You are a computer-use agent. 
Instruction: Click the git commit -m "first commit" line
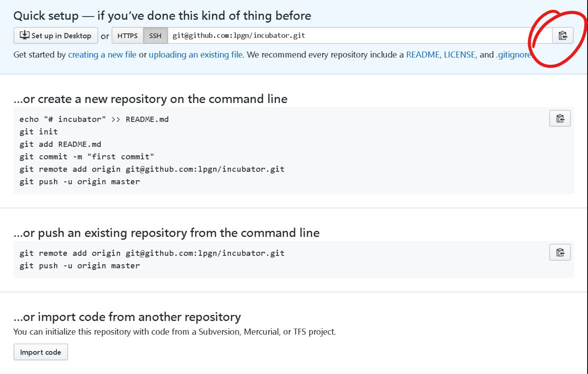pyautogui.click(x=87, y=157)
